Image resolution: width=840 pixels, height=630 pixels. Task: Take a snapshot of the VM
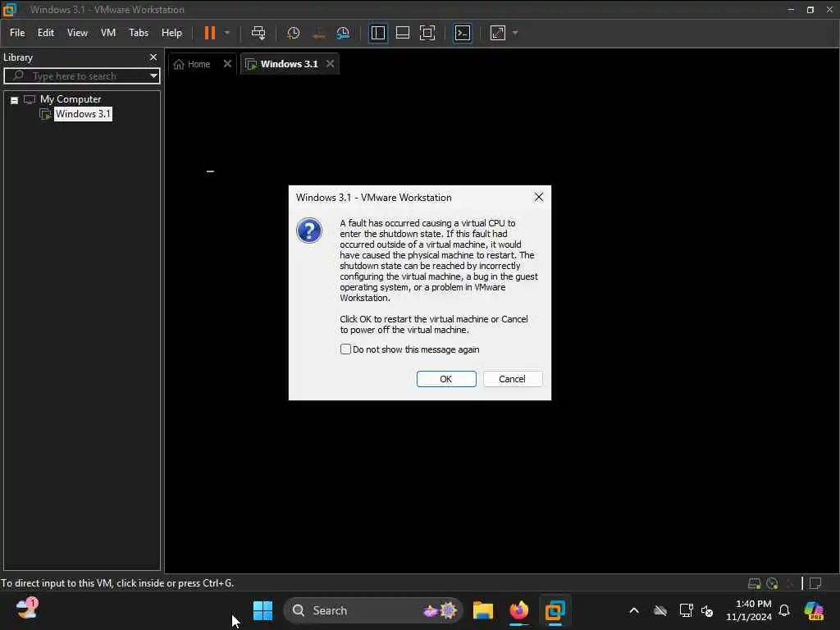point(293,33)
